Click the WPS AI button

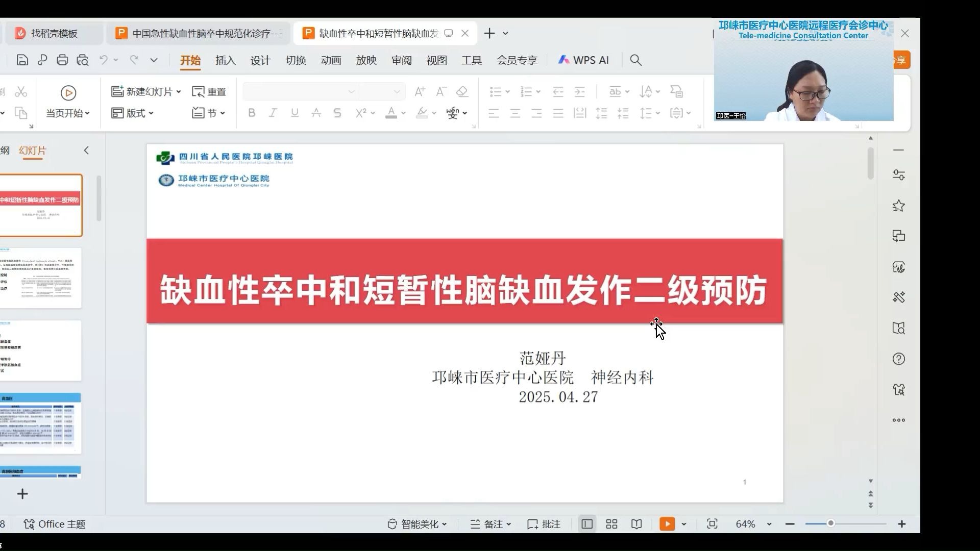tap(583, 60)
